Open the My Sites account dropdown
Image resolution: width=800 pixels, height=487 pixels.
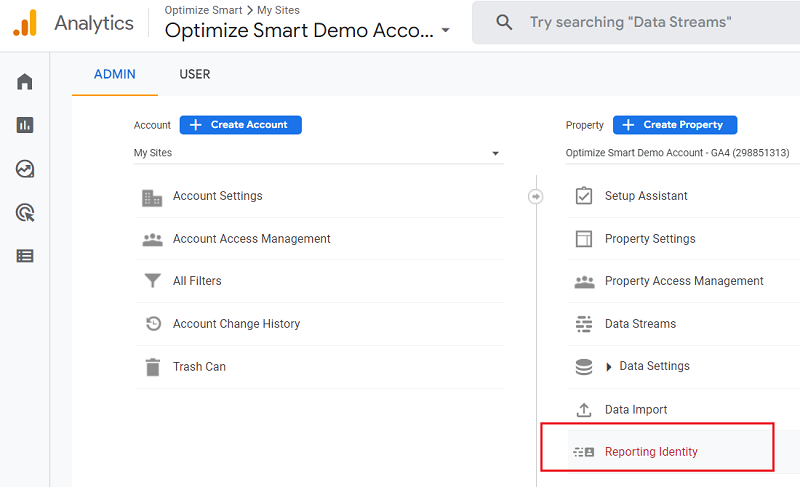pos(319,153)
